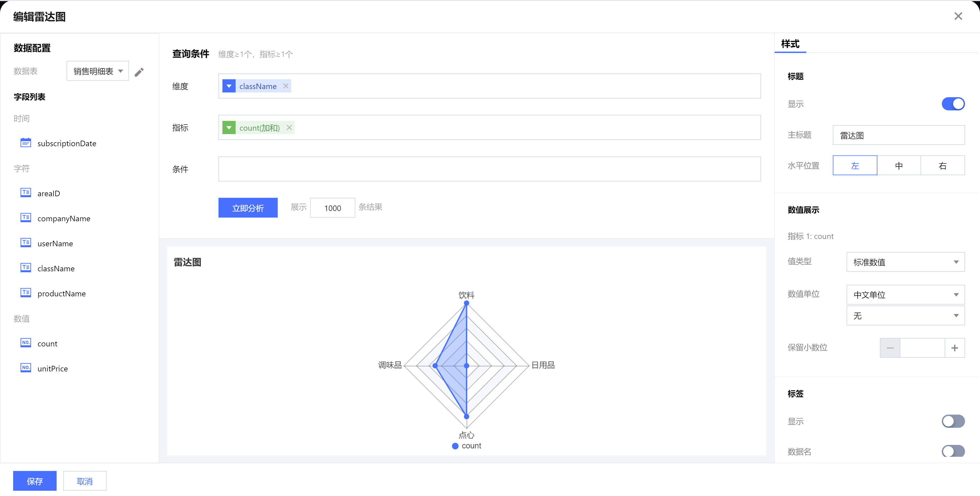Expand the 中文单位 value unit dropdown

(x=905, y=295)
